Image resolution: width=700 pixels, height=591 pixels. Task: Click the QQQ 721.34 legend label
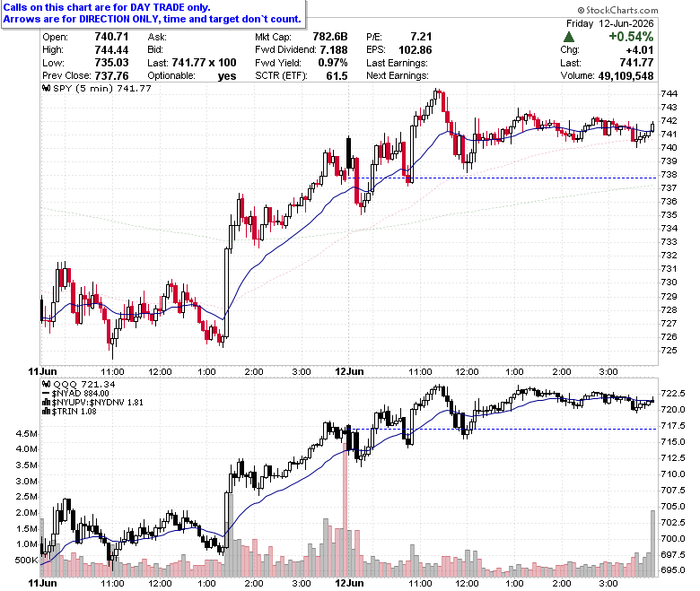click(84, 384)
